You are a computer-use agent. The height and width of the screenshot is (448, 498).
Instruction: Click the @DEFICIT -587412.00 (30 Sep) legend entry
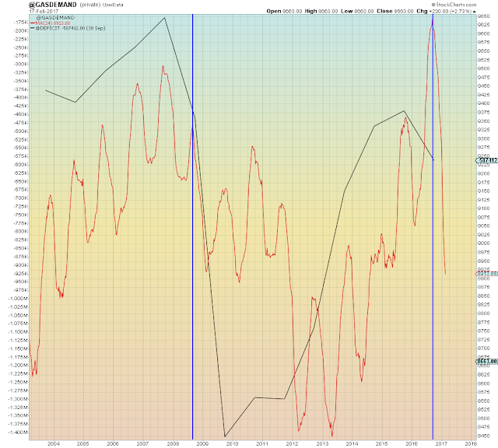click(x=70, y=28)
